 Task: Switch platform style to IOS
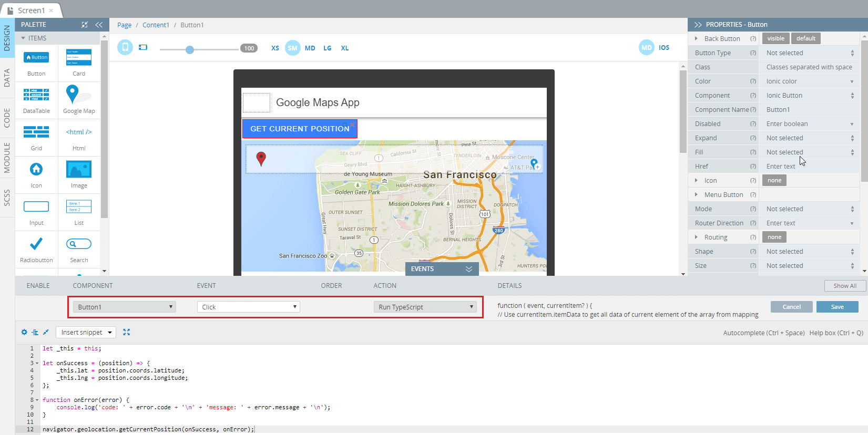click(664, 47)
